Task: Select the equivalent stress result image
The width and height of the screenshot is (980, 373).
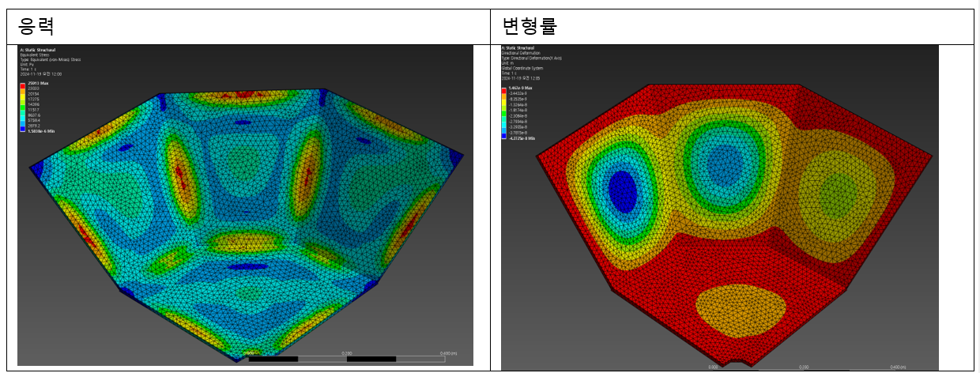Action: [245, 205]
